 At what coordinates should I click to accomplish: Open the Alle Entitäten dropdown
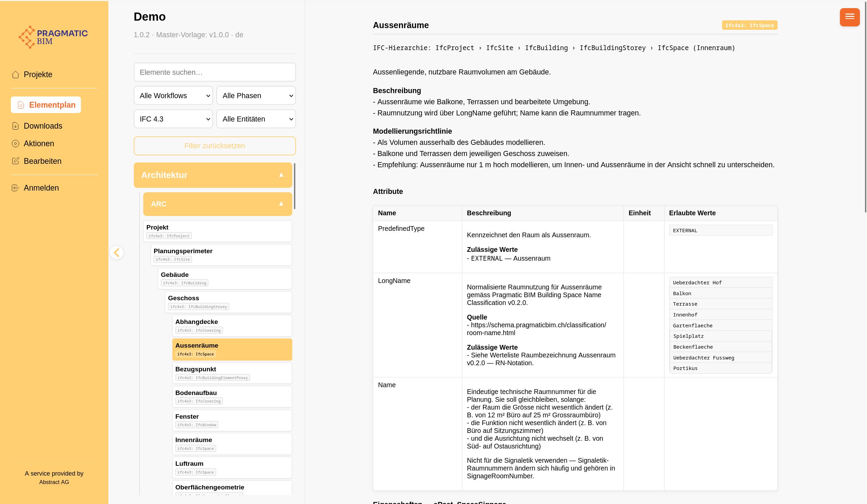[256, 119]
